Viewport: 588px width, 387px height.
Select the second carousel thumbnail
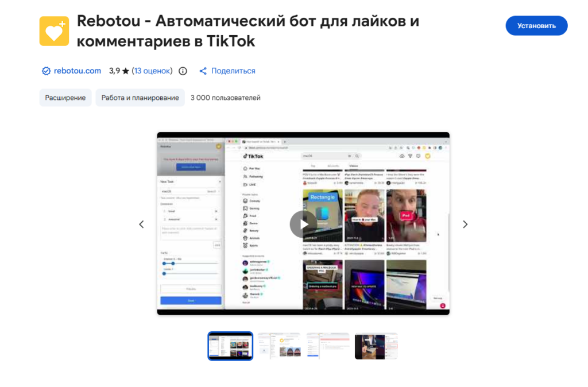point(279,346)
